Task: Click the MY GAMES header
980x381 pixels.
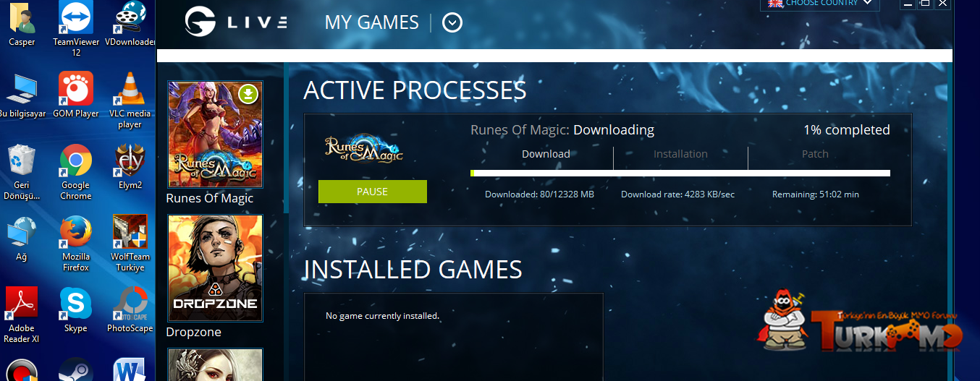Action: pos(372,22)
